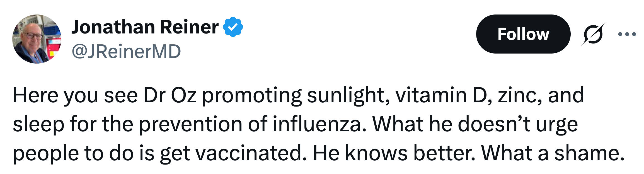Click the rounded Follow pill control
Image resolution: width=644 pixels, height=174 pixels.
(522, 34)
